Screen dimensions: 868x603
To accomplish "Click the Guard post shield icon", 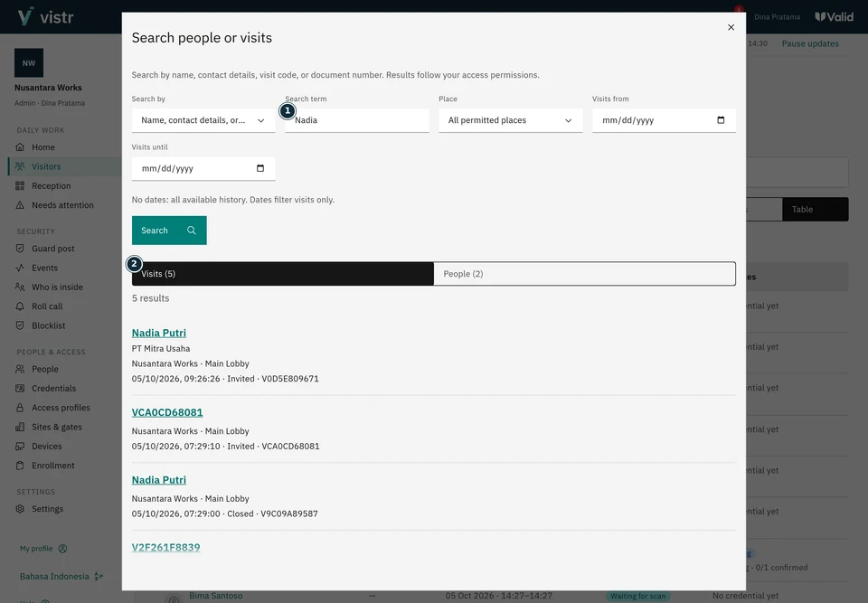I will [x=20, y=249].
